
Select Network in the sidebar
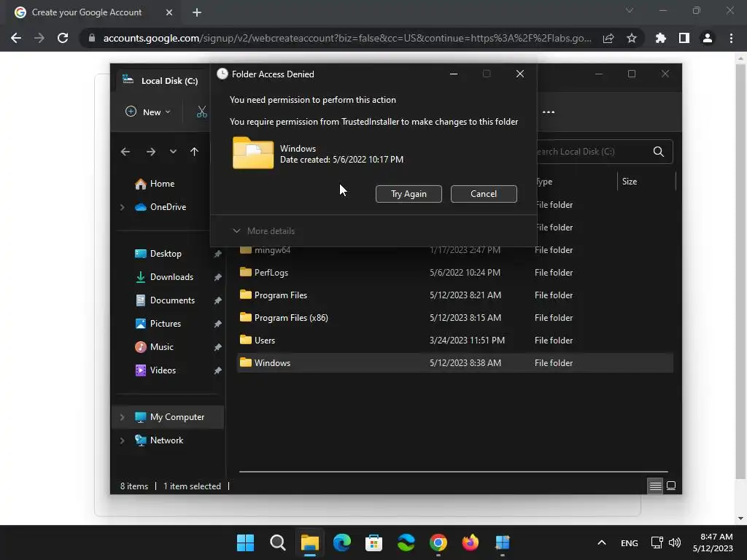pyautogui.click(x=166, y=440)
